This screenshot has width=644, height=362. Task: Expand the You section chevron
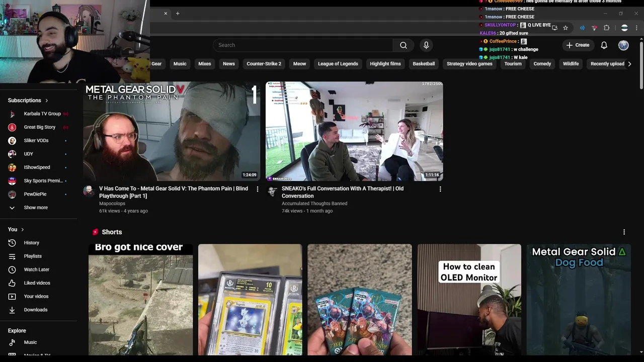tap(23, 229)
